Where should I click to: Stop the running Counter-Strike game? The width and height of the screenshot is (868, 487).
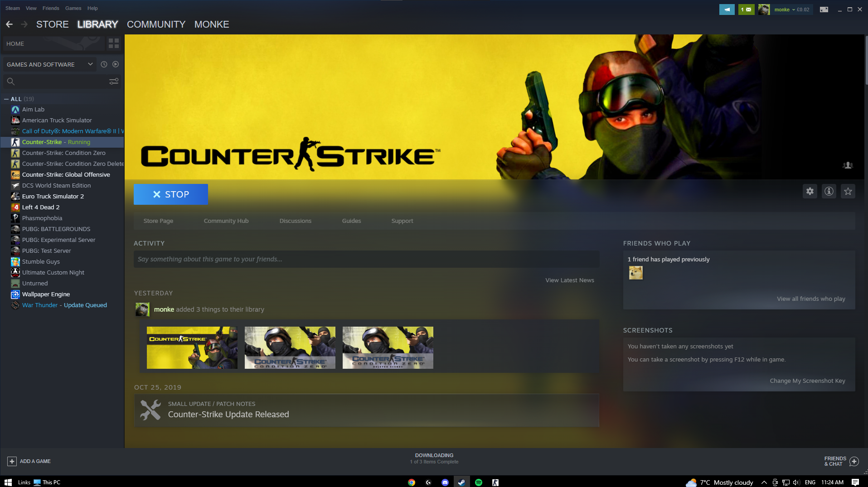[171, 194]
